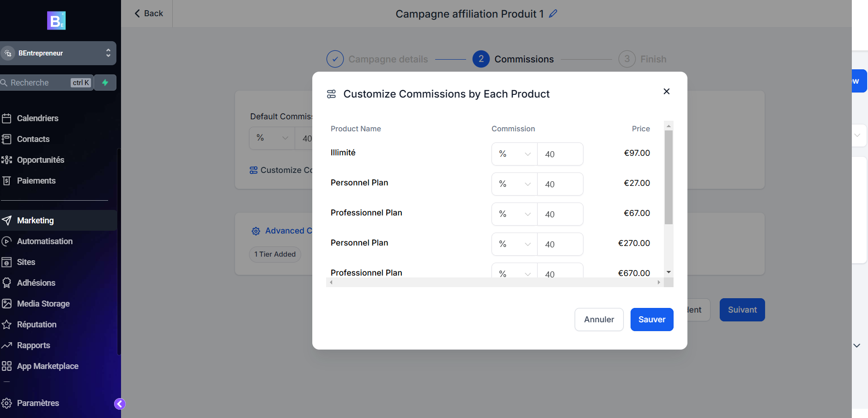The height and width of the screenshot is (418, 868).
Task: Click the Réputation star icon
Action: [6, 325]
